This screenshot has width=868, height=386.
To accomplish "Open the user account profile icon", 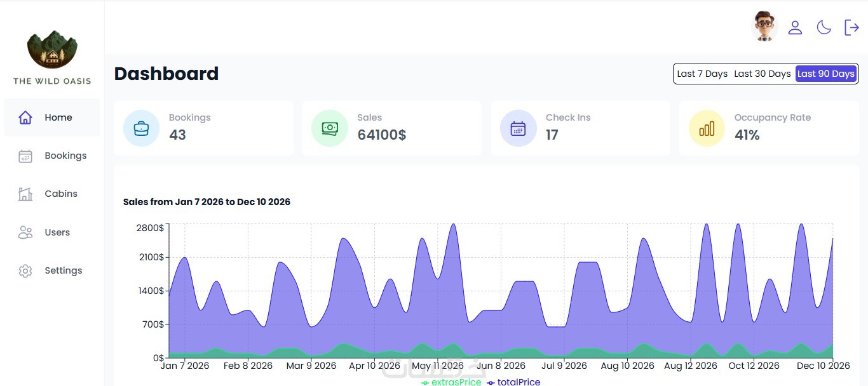I will [x=795, y=27].
